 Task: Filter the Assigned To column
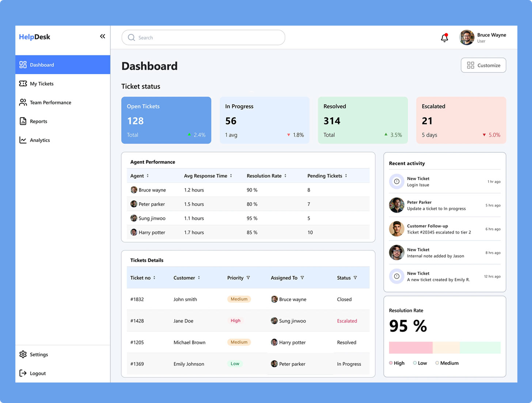tap(303, 278)
